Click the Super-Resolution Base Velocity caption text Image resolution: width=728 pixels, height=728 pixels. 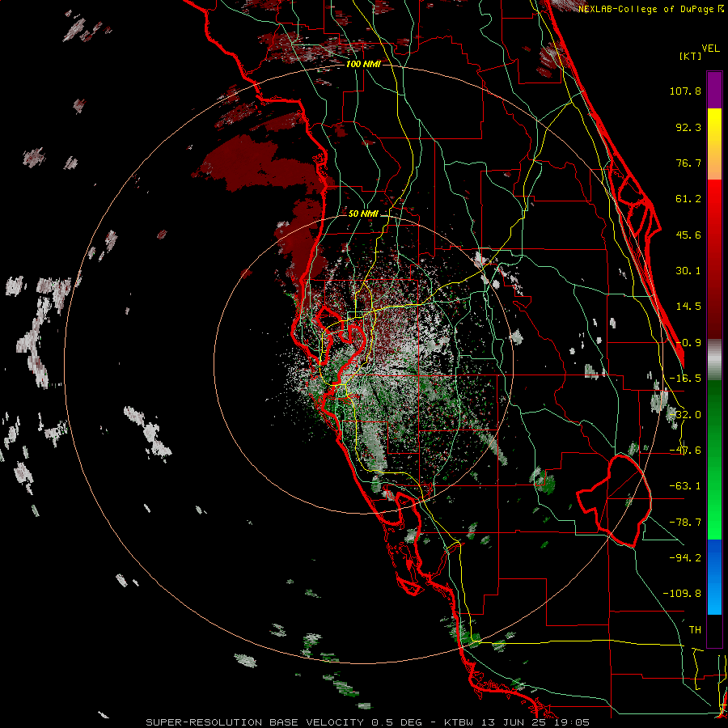[x=368, y=722]
